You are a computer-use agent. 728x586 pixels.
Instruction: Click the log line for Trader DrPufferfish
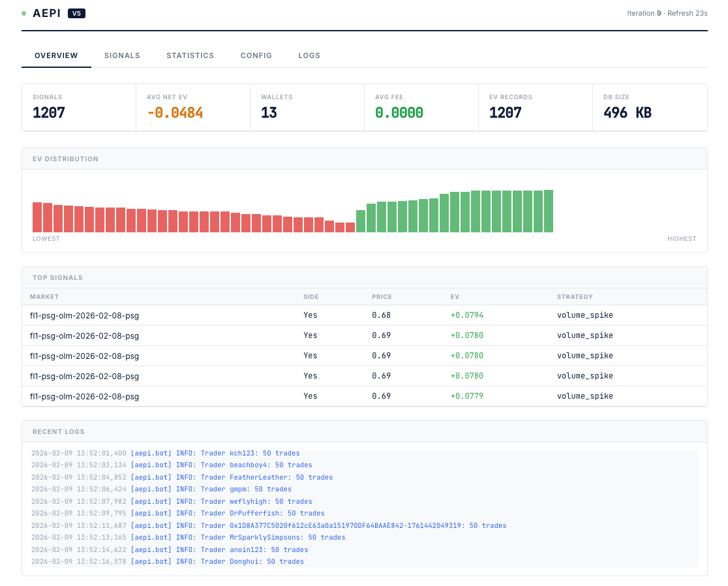point(178,513)
